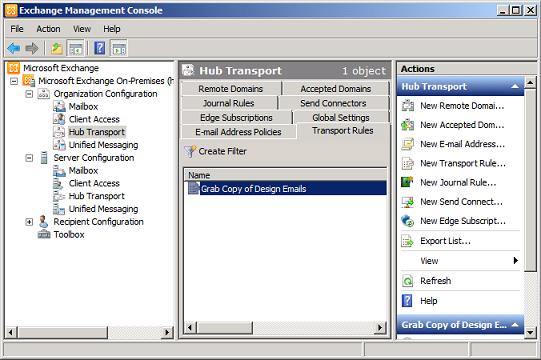Collapse the Microsoft Exchange On-Premises node

click(14, 81)
